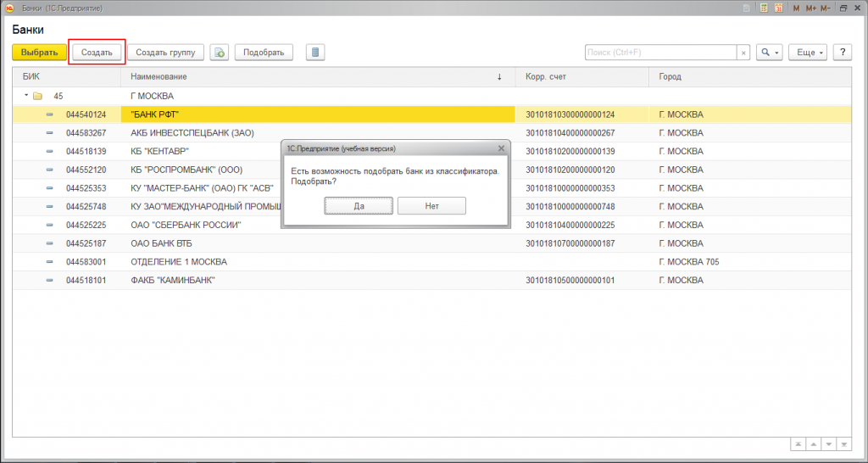Click the Создать button
Viewport: 868px width, 463px height.
[97, 53]
